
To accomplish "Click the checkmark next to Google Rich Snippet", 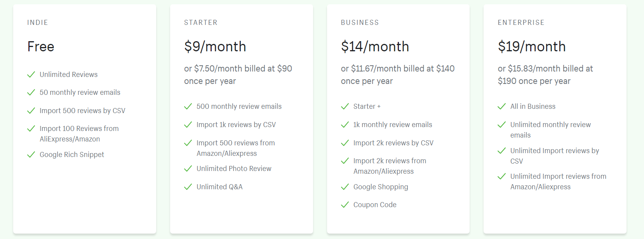I will pyautogui.click(x=31, y=155).
